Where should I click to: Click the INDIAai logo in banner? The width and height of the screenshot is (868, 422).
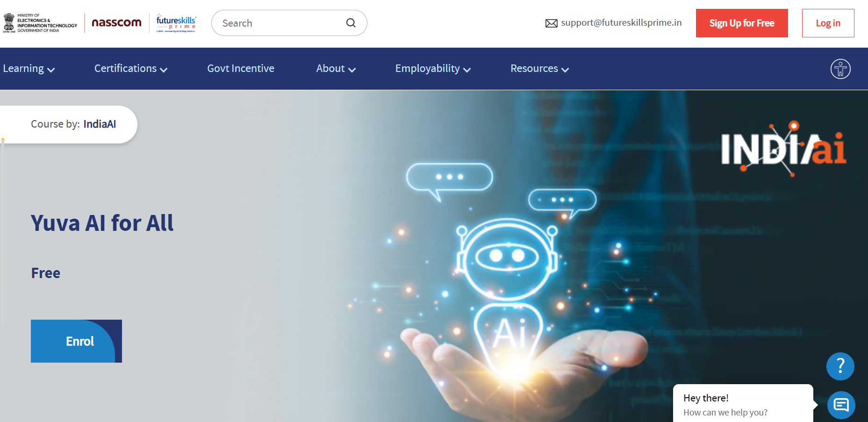[784, 149]
